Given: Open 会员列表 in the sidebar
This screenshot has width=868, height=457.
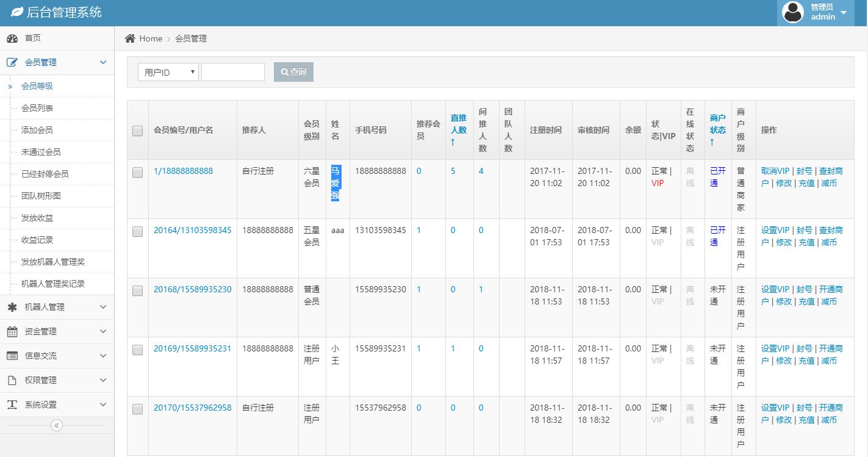Looking at the screenshot, I should [37, 108].
